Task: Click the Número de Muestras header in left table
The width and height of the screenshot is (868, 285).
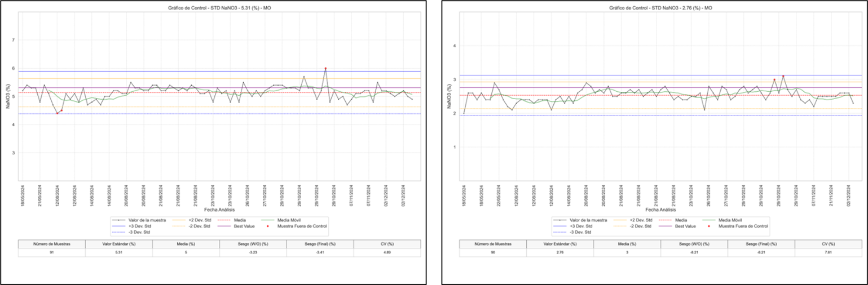Action: tap(52, 244)
